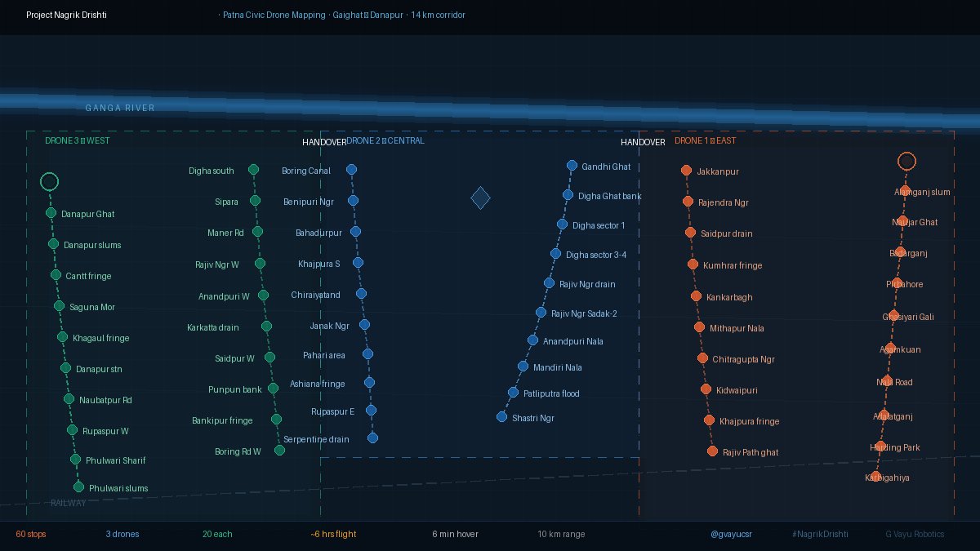Select the Shastri Ngr waypoint dot
This screenshot has width=980, height=551.
click(501, 417)
